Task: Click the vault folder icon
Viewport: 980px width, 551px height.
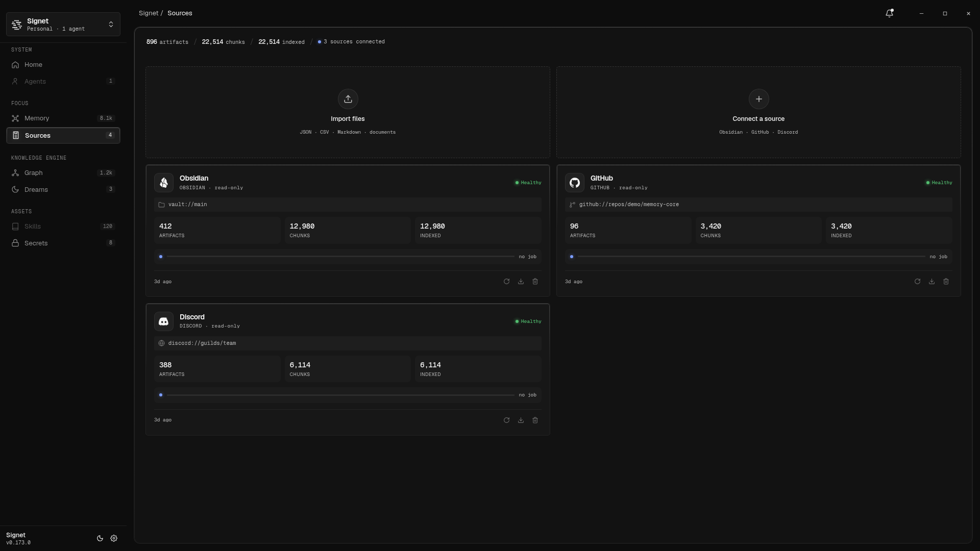Action: 161,205
